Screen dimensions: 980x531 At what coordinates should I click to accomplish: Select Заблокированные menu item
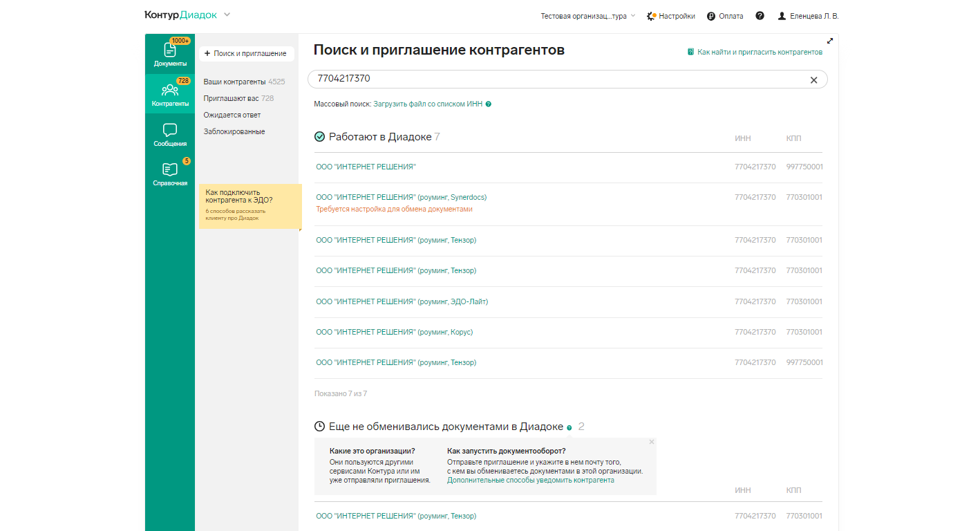click(x=234, y=131)
